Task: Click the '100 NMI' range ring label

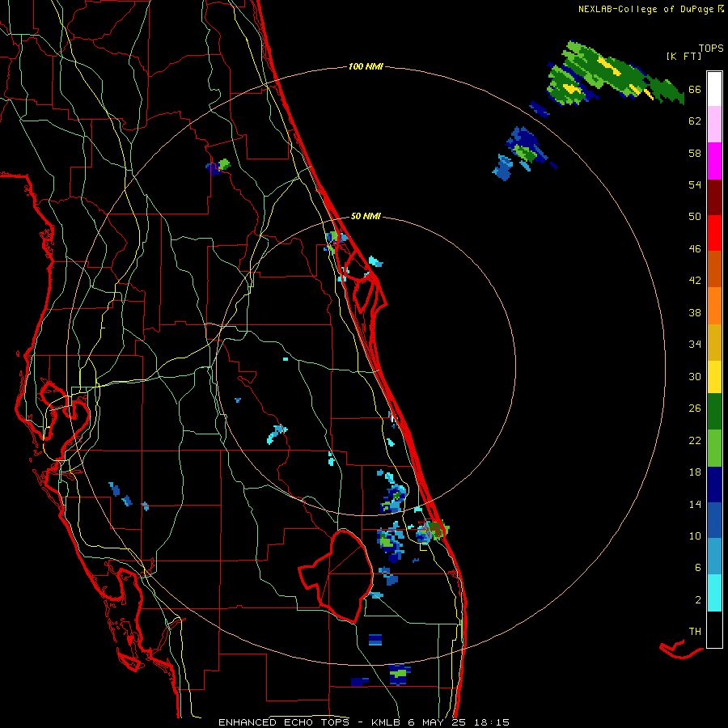Action: coord(366,67)
